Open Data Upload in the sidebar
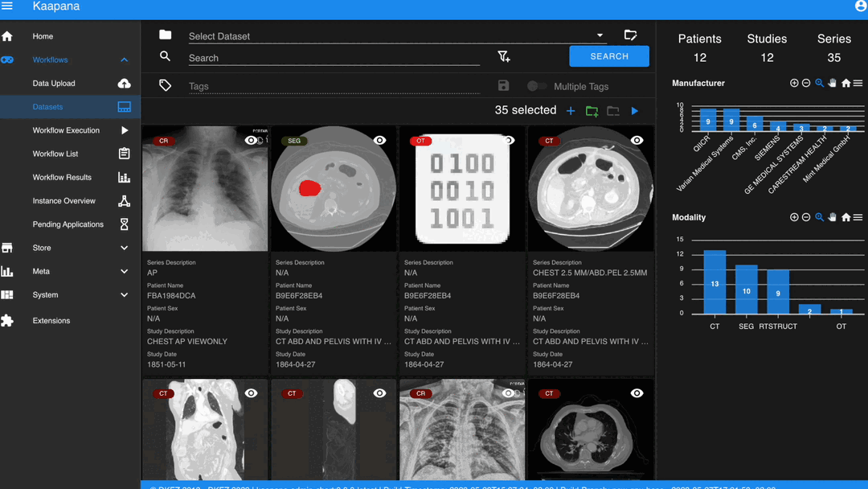Image resolution: width=868 pixels, height=489 pixels. point(70,84)
